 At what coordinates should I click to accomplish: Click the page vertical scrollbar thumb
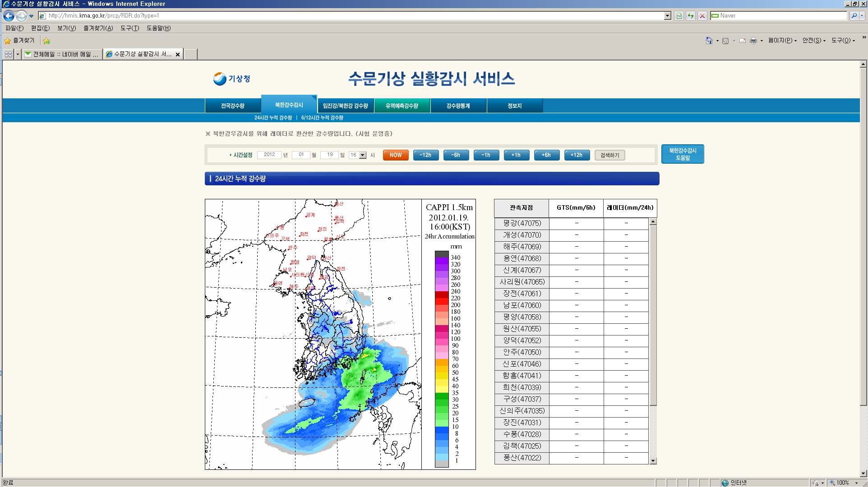[x=863, y=237]
